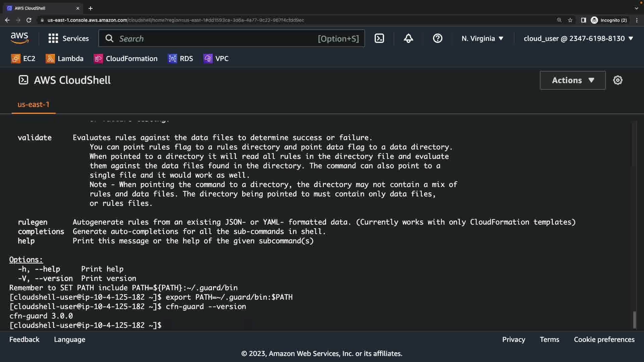Screen dimensions: 644x362
Task: Open the help question mark icon
Action: point(437,39)
